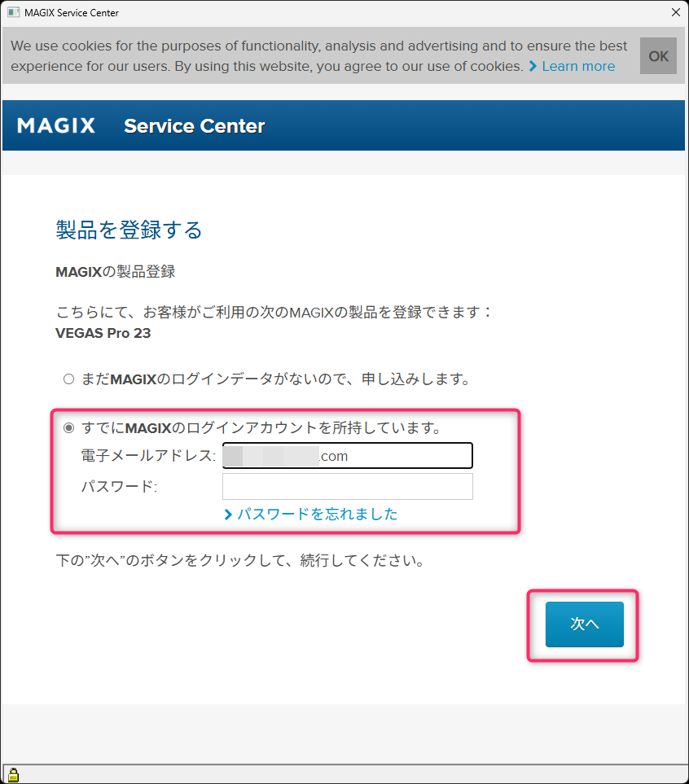
Task: Focus the パスワード input field
Action: click(347, 487)
